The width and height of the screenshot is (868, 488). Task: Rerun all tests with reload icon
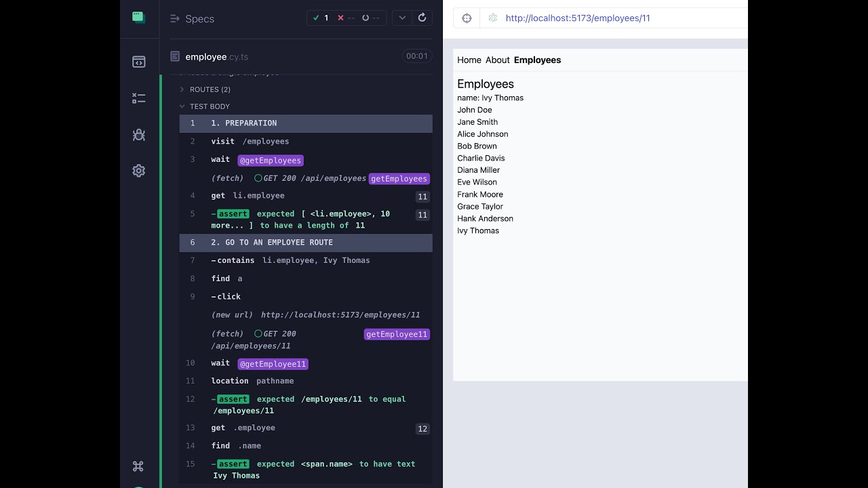(422, 18)
